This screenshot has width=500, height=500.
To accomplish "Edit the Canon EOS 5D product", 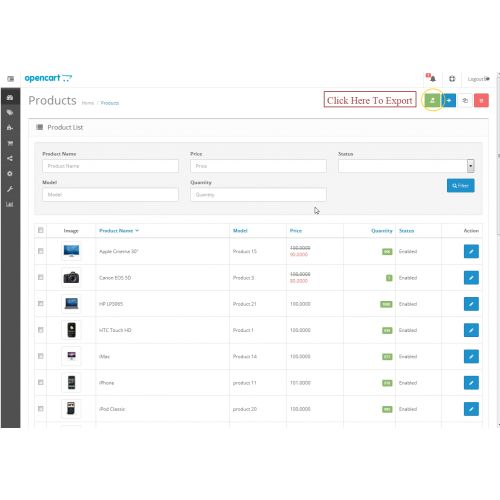I will tap(471, 278).
